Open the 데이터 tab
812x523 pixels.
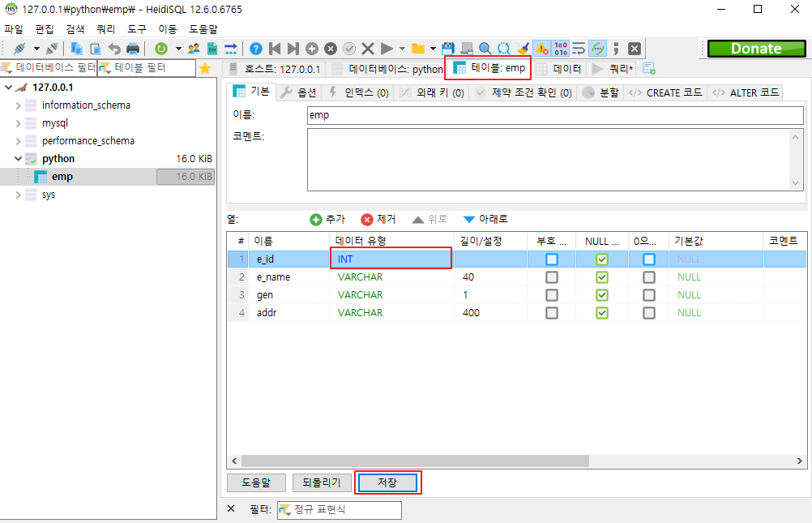coord(558,68)
